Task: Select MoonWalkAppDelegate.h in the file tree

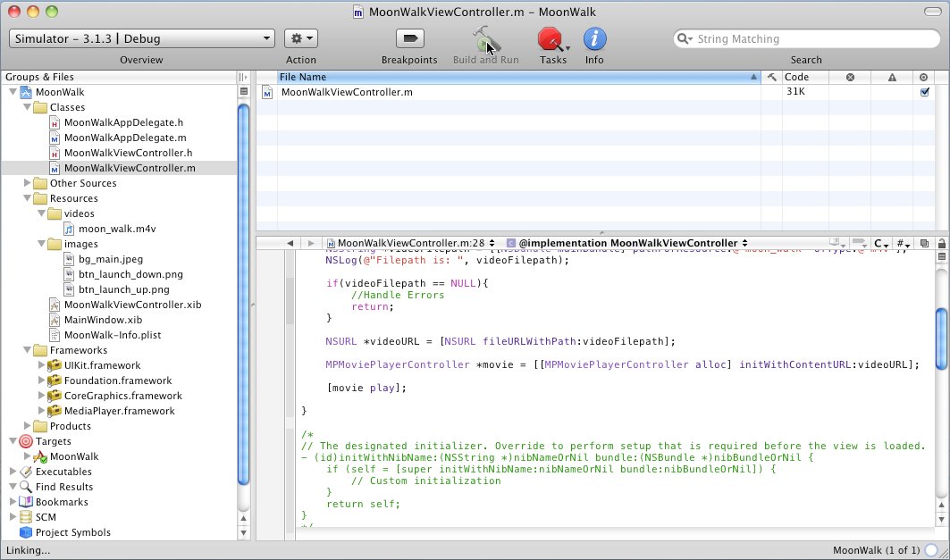Action: pos(123,122)
